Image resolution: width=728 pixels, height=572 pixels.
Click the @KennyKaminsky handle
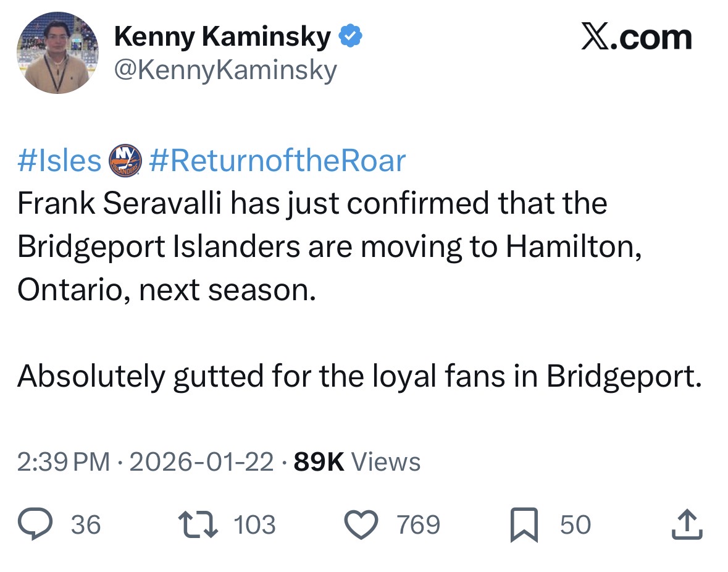click(225, 69)
